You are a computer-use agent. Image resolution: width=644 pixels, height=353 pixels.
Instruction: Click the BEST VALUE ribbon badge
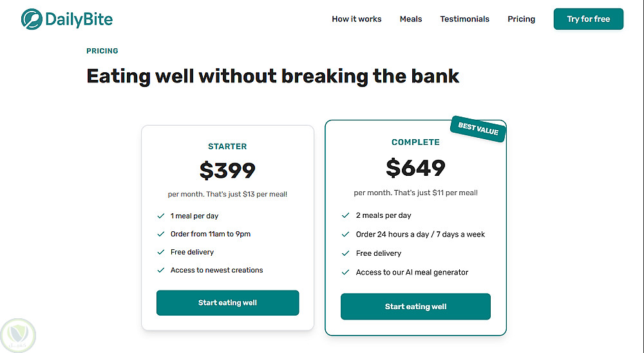(x=478, y=129)
